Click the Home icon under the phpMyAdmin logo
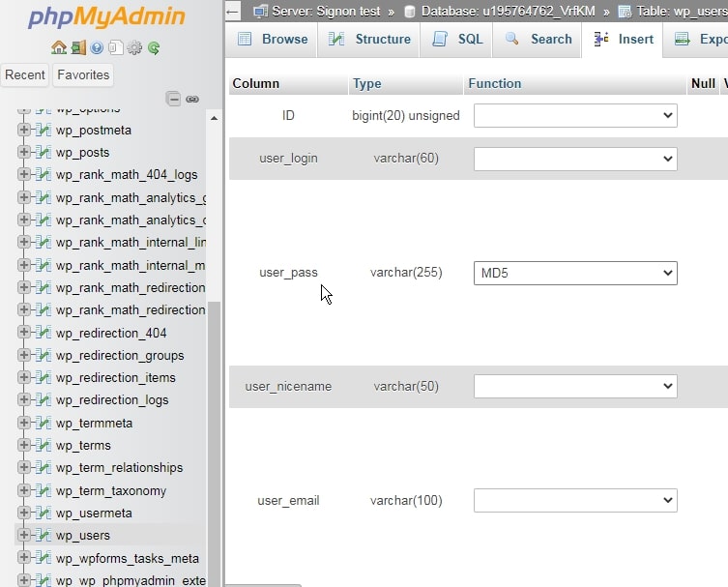The height and width of the screenshot is (587, 728). point(59,47)
